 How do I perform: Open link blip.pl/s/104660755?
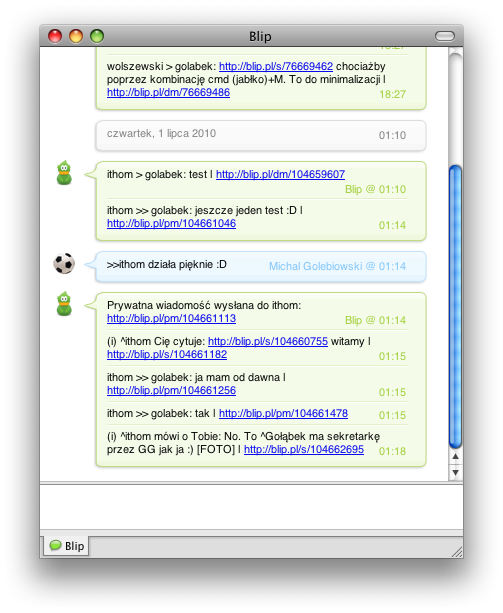(268, 341)
